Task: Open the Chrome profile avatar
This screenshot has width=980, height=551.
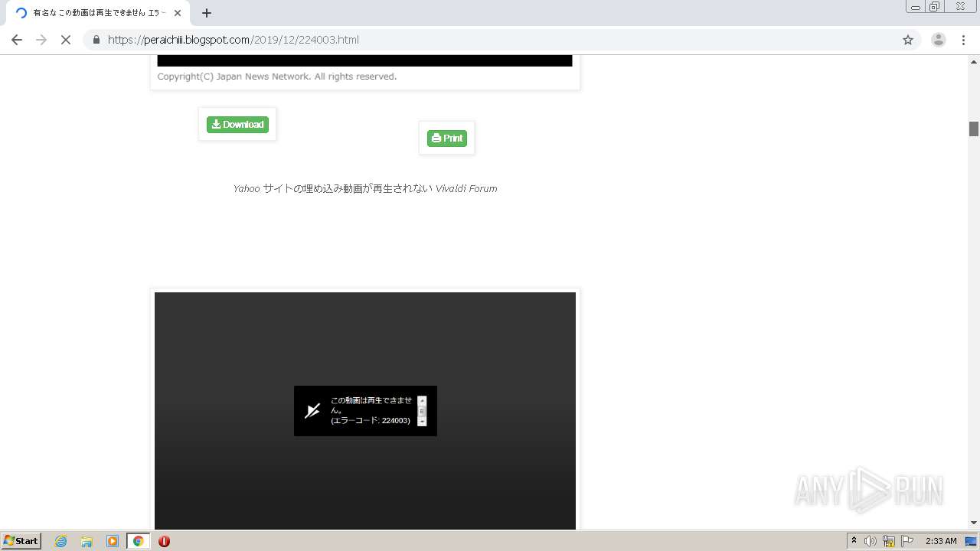Action: click(939, 40)
